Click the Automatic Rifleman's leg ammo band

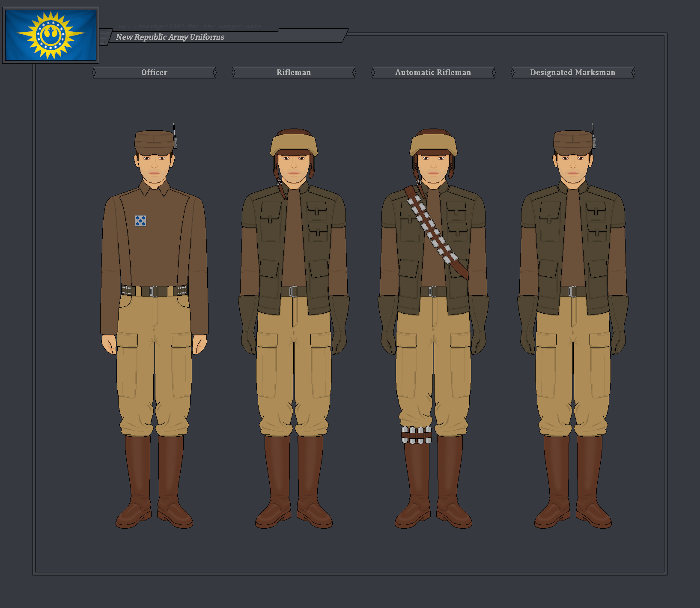pos(417,435)
